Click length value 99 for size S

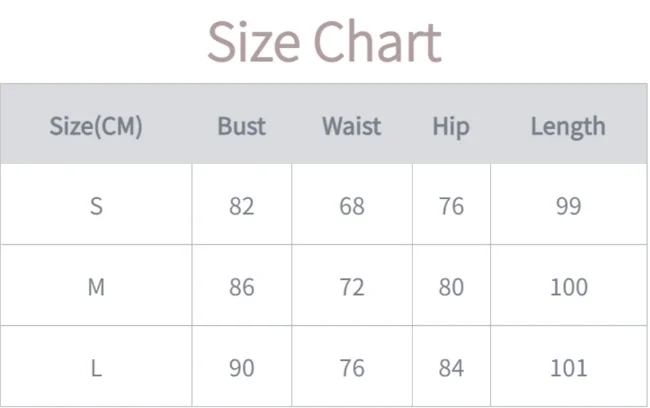pyautogui.click(x=568, y=206)
